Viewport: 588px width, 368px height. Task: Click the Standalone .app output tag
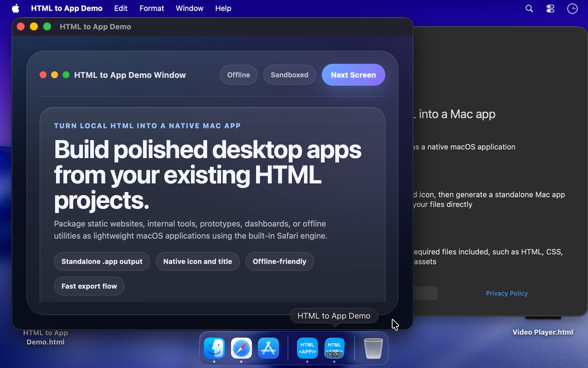tap(102, 261)
